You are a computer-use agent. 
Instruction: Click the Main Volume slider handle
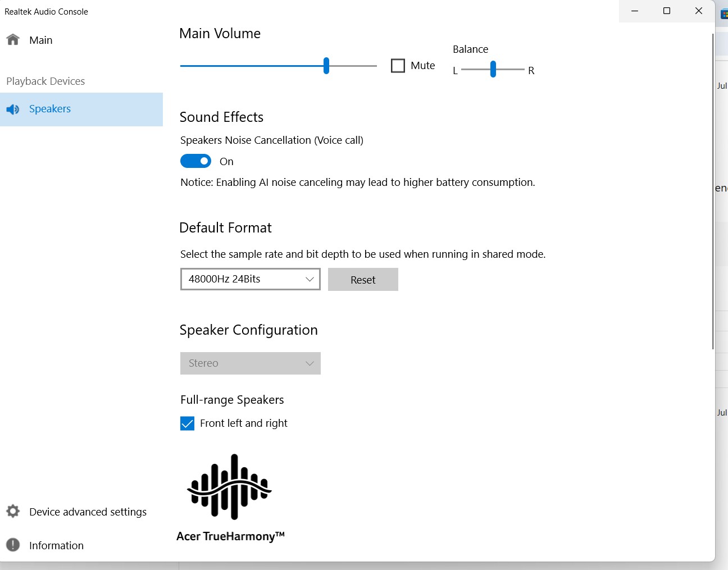pos(326,66)
